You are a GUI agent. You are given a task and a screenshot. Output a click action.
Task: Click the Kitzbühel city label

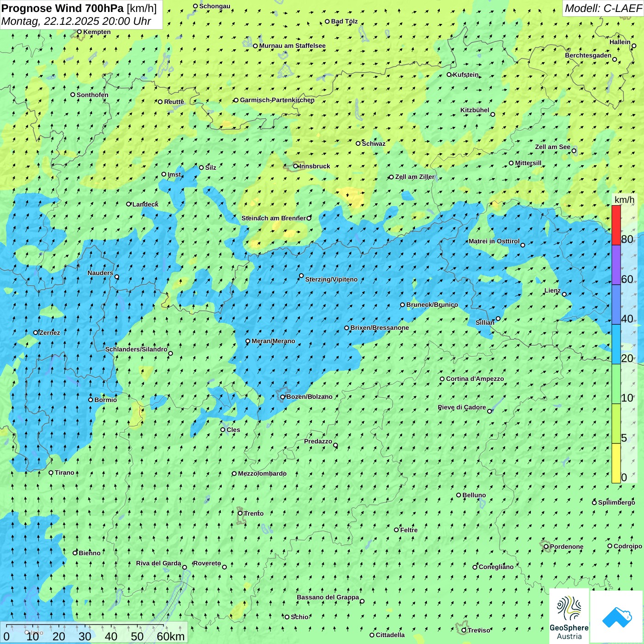[475, 110]
